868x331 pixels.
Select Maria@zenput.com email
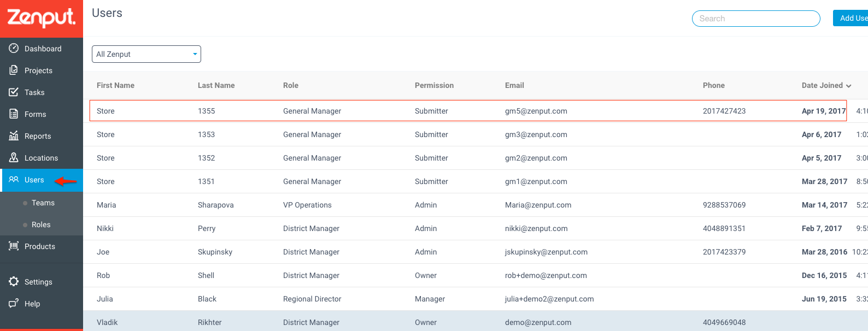point(538,205)
